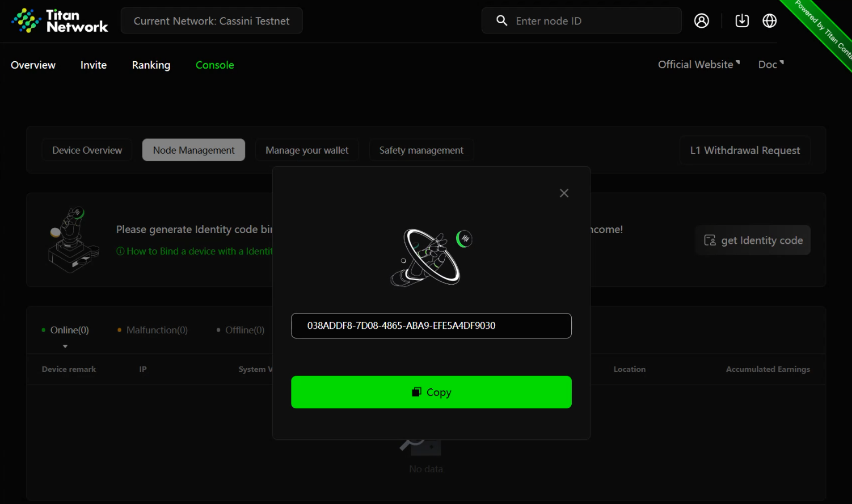
Task: Open the Doc link
Action: click(x=771, y=65)
